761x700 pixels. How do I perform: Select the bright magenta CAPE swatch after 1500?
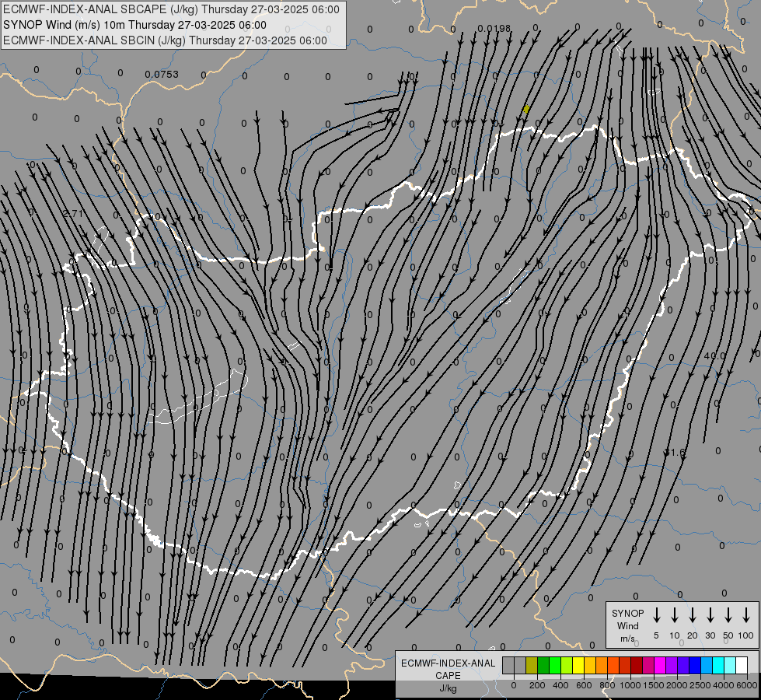point(660,666)
